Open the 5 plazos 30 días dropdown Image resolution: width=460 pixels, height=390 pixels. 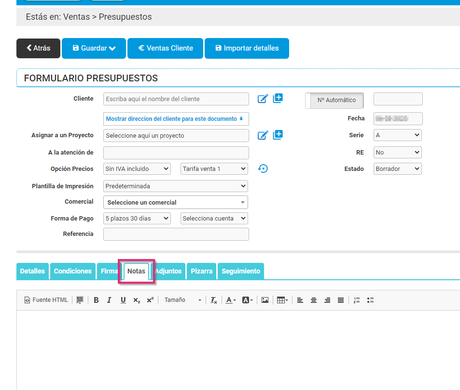coord(137,218)
